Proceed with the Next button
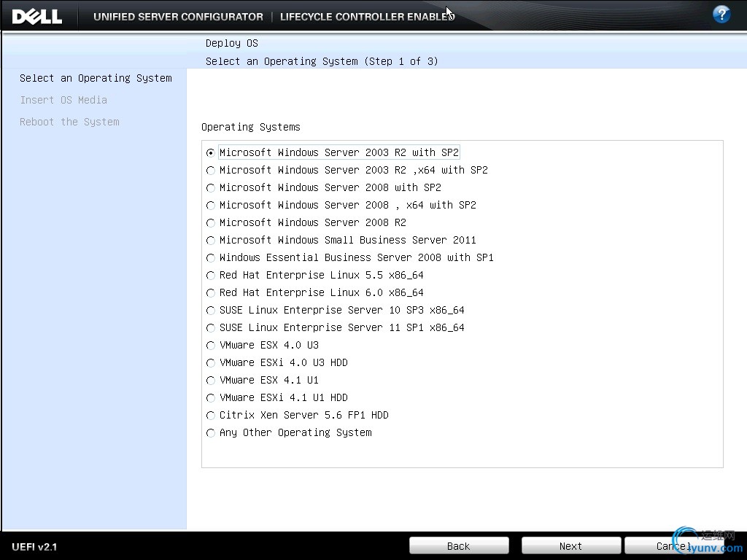Viewport: 747px width, 560px height. [x=570, y=545]
